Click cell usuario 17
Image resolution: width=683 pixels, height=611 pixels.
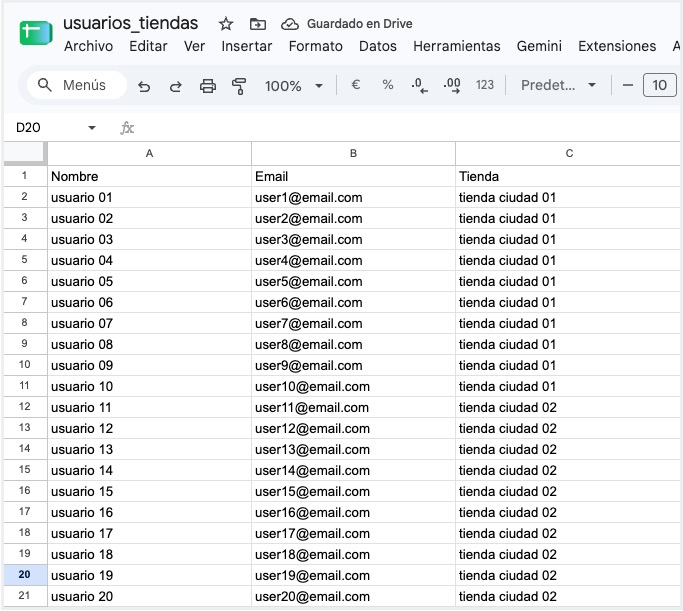click(149, 533)
